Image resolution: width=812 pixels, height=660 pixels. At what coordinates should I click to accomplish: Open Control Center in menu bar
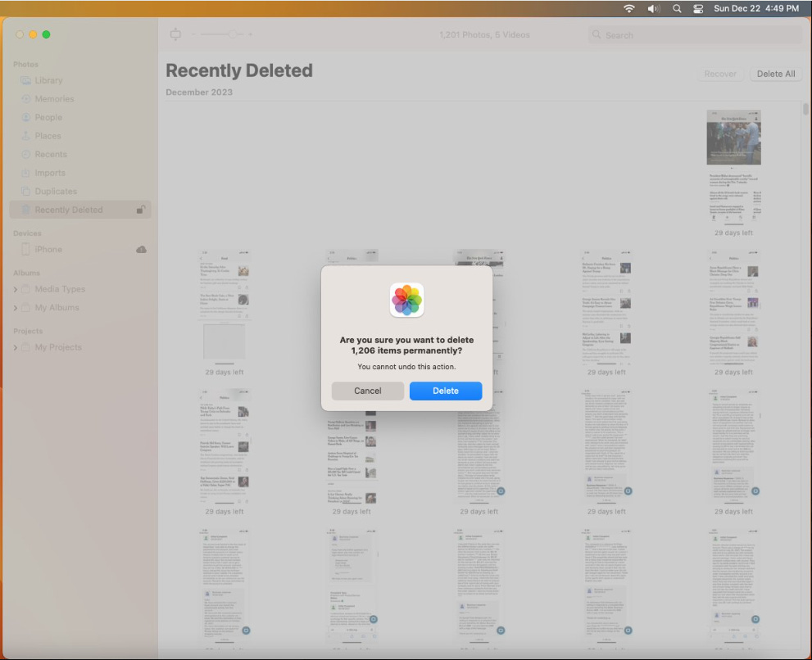click(x=698, y=8)
